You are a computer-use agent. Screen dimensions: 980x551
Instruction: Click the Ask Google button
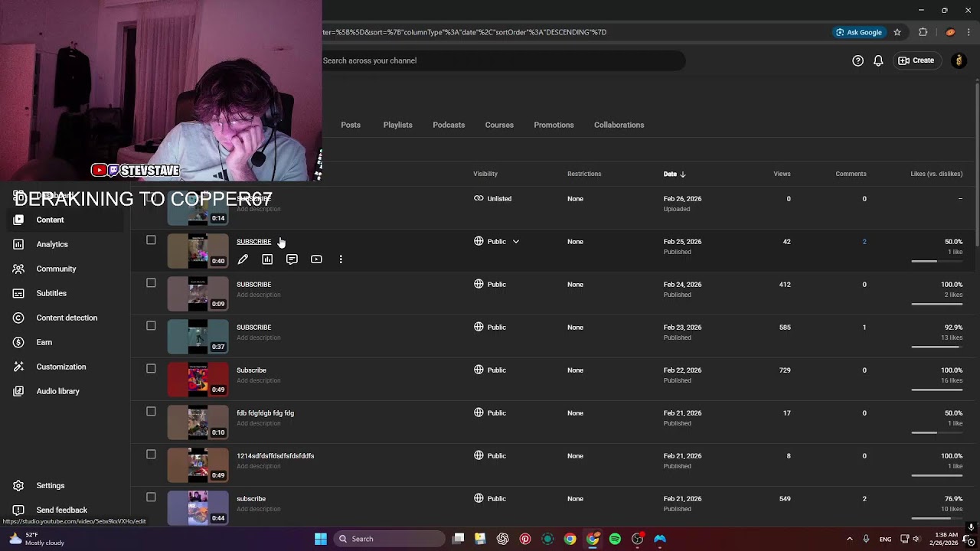pos(858,32)
